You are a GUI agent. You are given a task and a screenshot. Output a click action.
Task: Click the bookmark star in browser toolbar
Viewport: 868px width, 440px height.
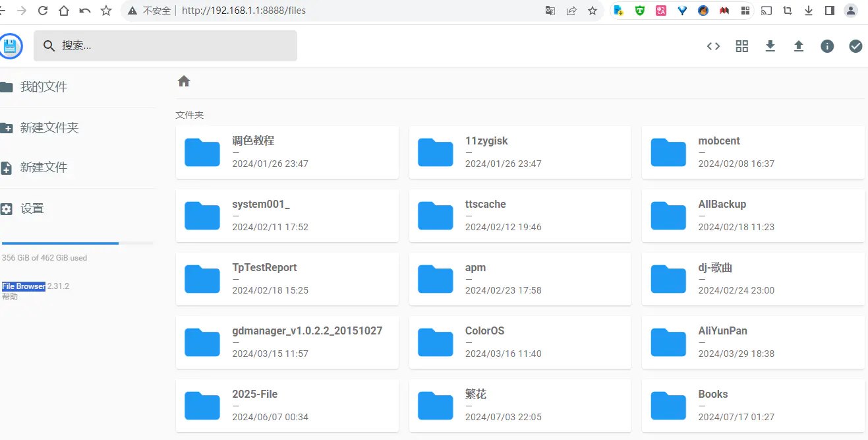coord(106,11)
